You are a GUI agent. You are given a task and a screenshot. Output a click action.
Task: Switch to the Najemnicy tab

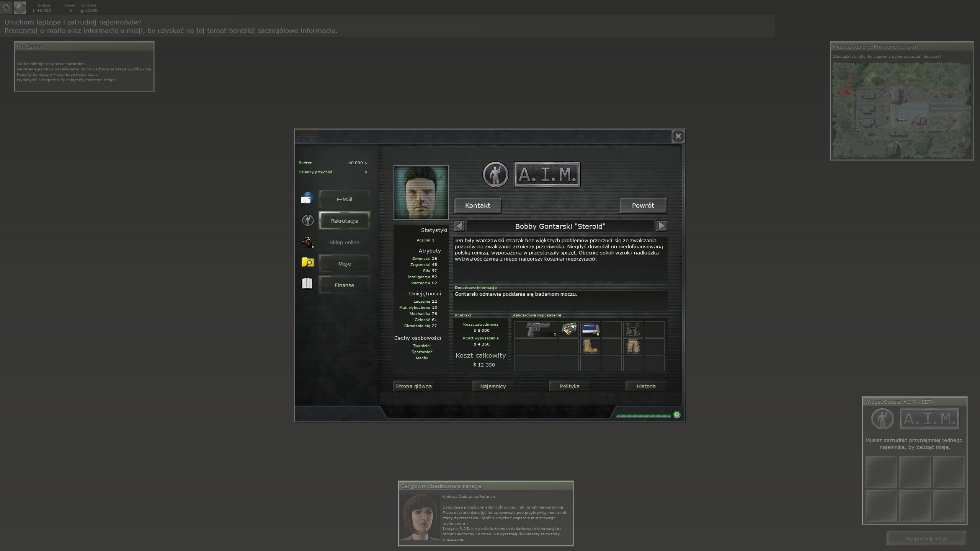[x=493, y=386]
